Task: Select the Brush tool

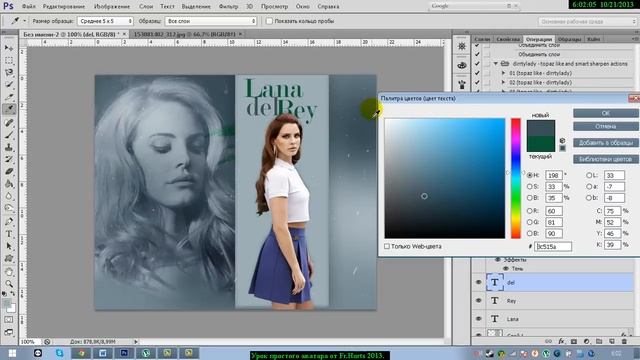Action: [9, 135]
